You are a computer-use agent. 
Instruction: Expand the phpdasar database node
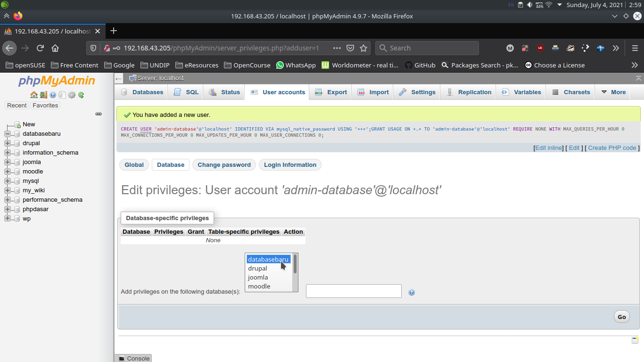tap(8, 209)
